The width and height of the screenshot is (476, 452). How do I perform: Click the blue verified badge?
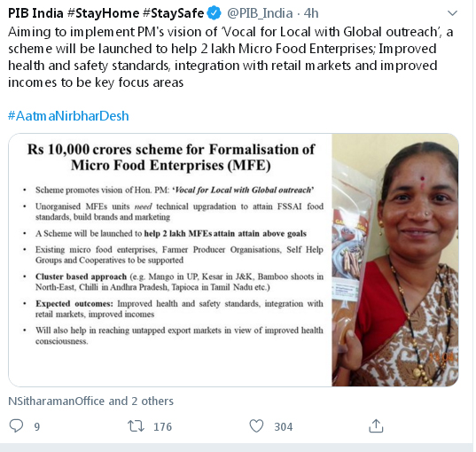pyautogui.click(x=215, y=13)
